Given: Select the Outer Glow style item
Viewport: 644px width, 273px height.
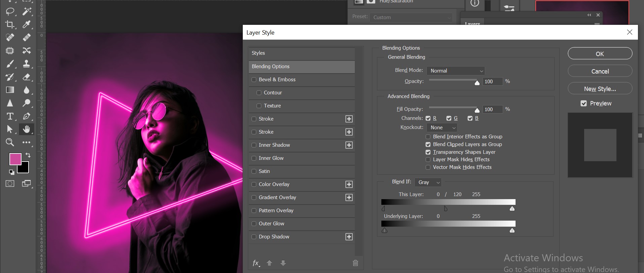Looking at the screenshot, I should 271,224.
